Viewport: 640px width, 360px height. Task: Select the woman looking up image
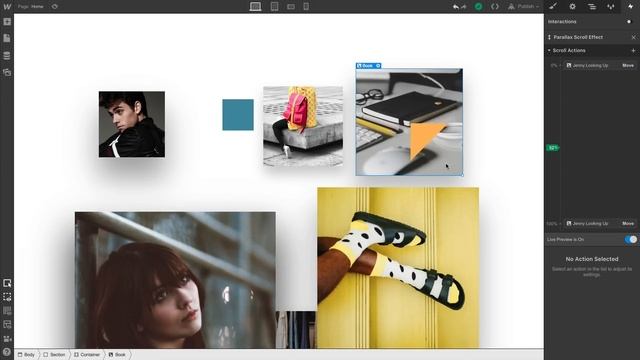pyautogui.click(x=175, y=280)
